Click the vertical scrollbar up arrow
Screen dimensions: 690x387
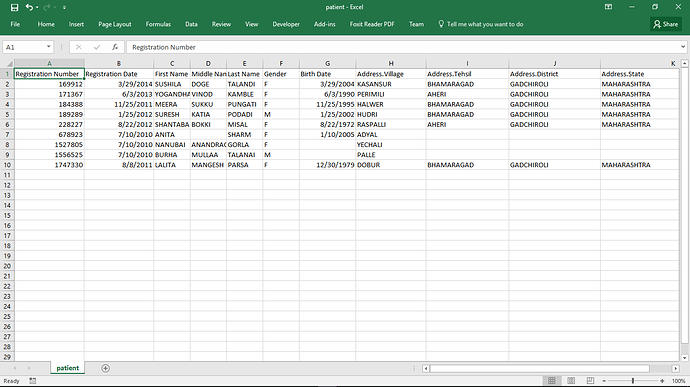coord(685,64)
